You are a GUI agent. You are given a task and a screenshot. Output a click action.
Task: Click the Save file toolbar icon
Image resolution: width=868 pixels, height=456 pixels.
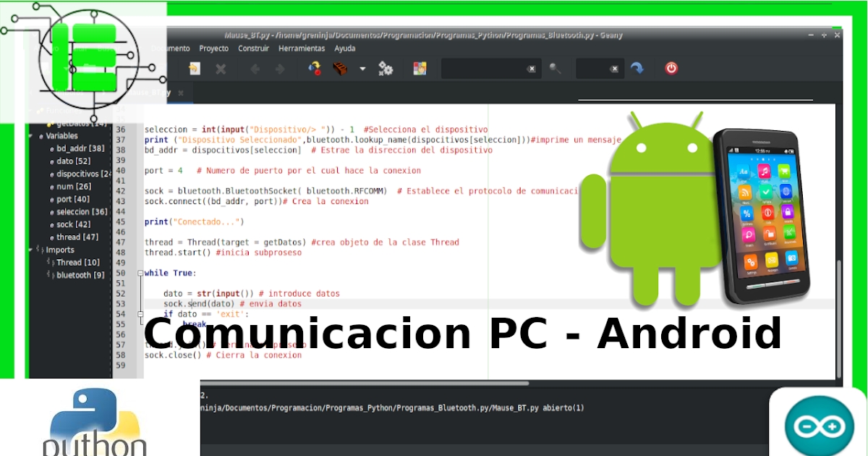pos(193,69)
